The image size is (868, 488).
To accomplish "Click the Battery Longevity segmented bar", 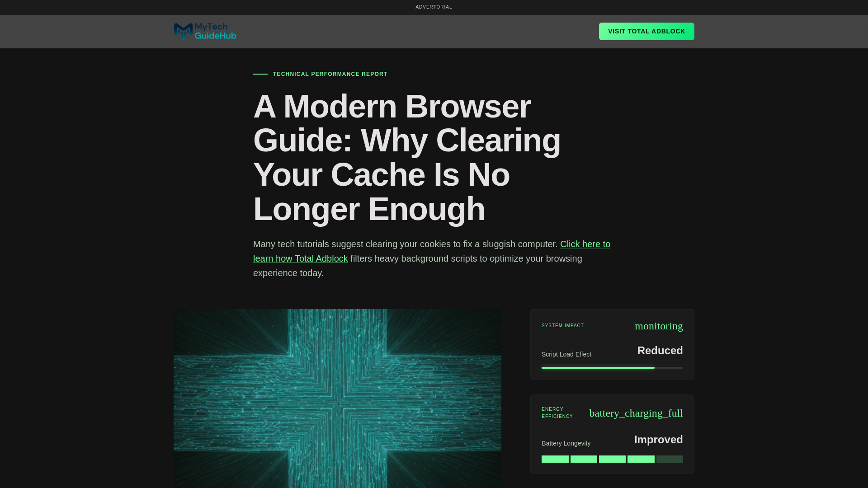I will (x=612, y=459).
